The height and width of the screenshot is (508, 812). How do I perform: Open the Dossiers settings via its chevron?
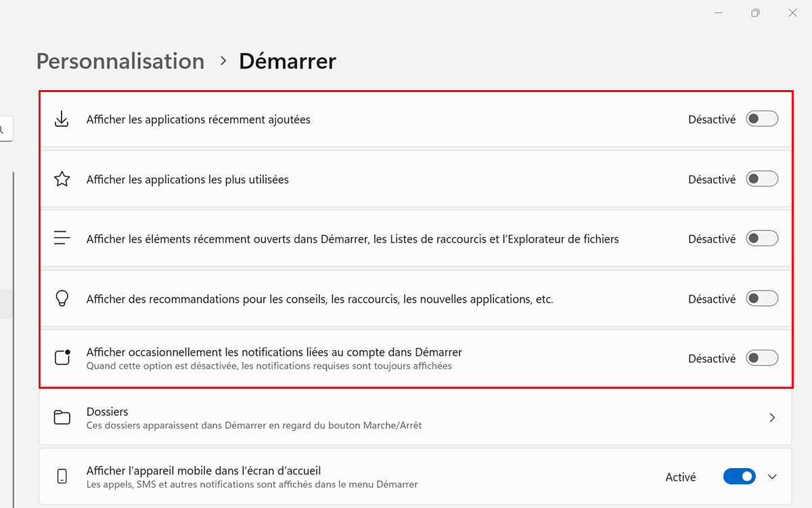[x=772, y=418]
